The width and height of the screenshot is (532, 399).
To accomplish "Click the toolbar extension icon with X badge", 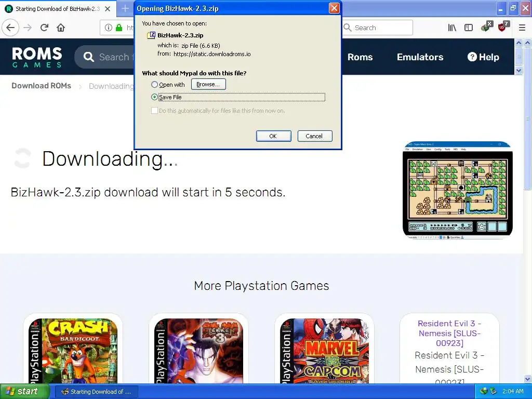I will coord(486,26).
